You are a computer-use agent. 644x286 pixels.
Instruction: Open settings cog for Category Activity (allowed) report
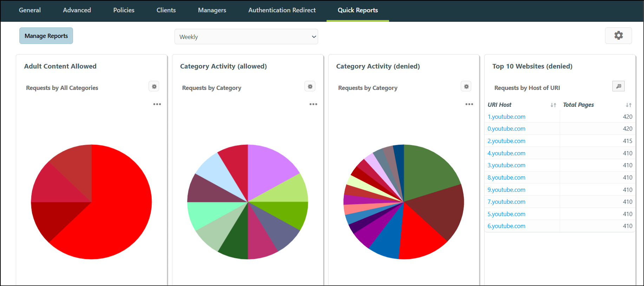coord(310,86)
